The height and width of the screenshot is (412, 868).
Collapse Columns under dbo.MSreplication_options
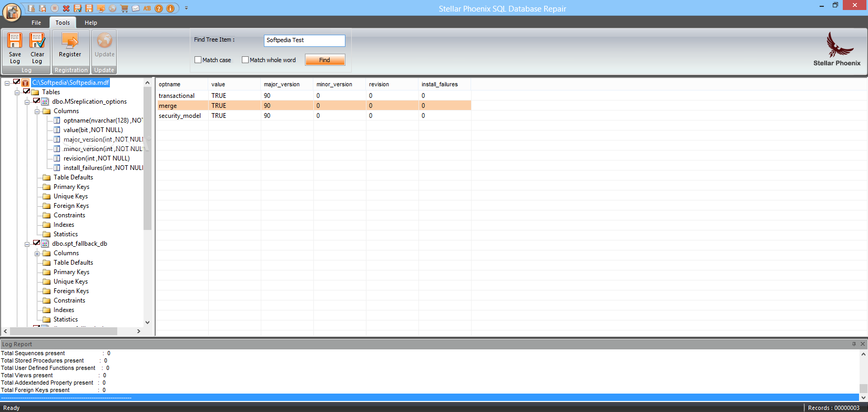[37, 112]
